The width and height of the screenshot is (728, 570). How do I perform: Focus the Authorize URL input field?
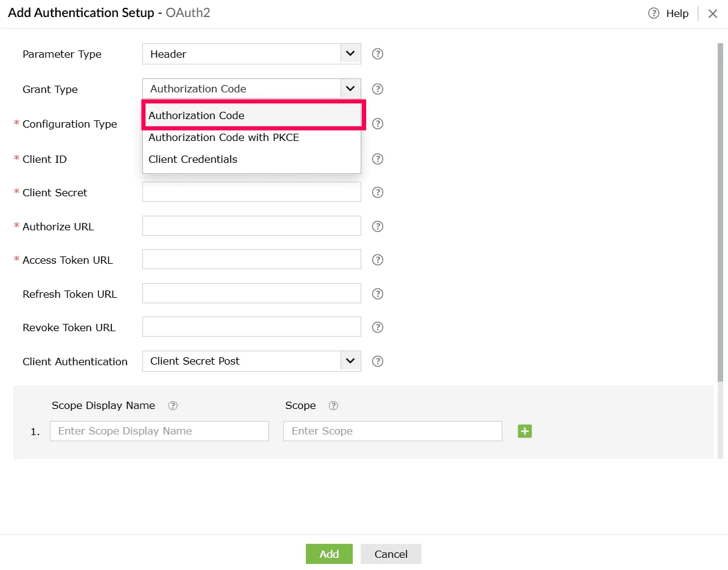252,226
